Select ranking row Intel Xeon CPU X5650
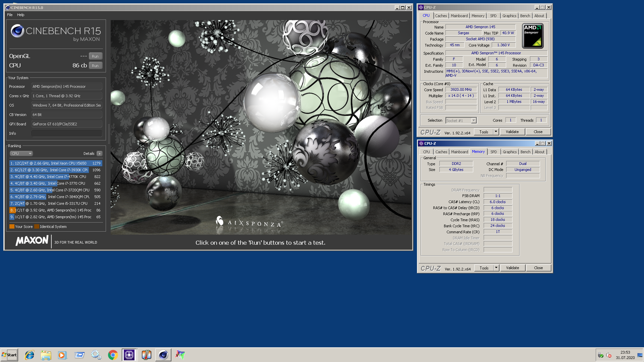Image resolution: width=644 pixels, height=362 pixels. coord(56,163)
